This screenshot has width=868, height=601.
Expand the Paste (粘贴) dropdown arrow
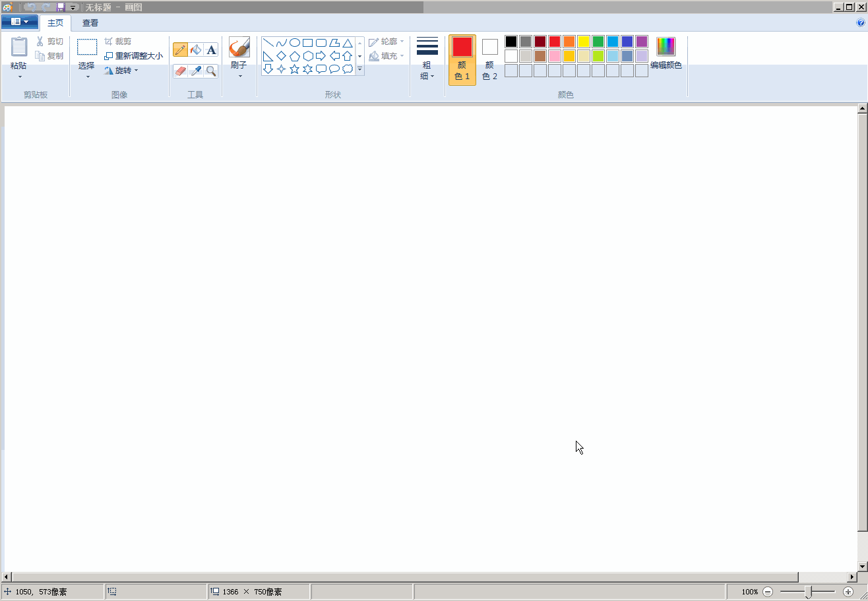19,77
